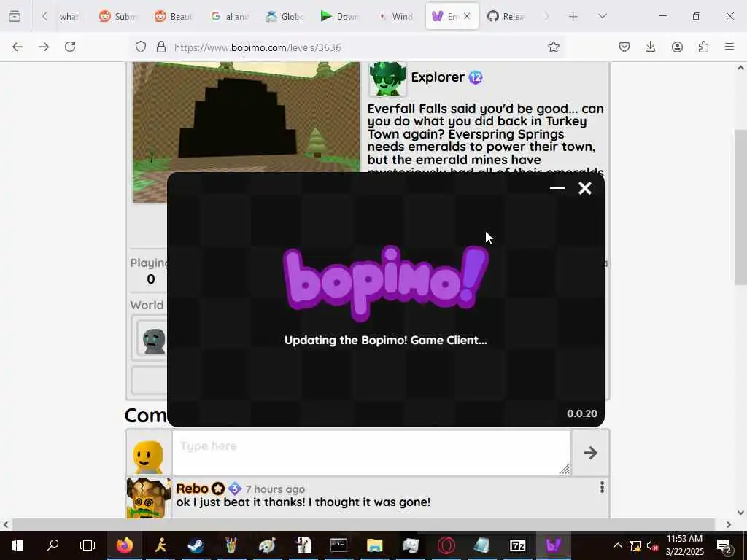Viewport: 747px width, 560px height.
Task: Go back to previous page
Action: [18, 47]
